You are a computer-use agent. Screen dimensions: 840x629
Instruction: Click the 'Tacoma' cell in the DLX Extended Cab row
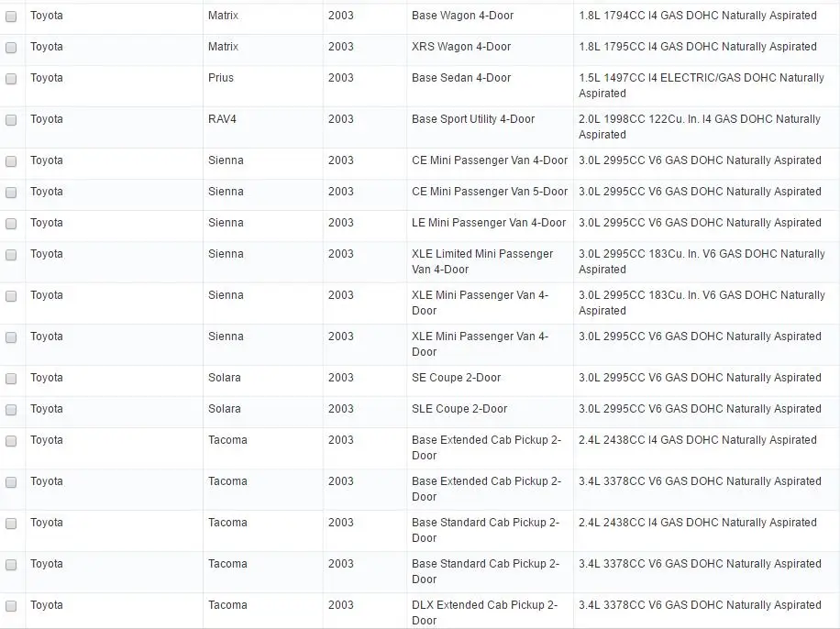pos(263,611)
